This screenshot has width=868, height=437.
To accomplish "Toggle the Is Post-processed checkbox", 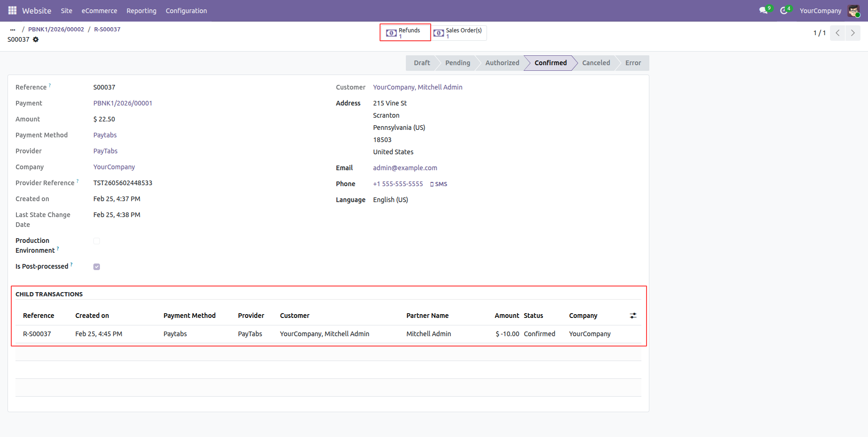I will [97, 267].
